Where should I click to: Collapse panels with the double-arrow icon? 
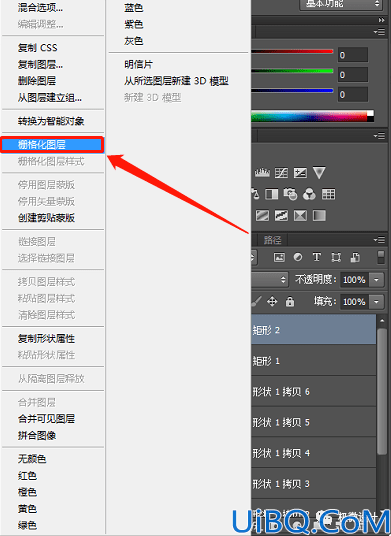(x=381, y=20)
